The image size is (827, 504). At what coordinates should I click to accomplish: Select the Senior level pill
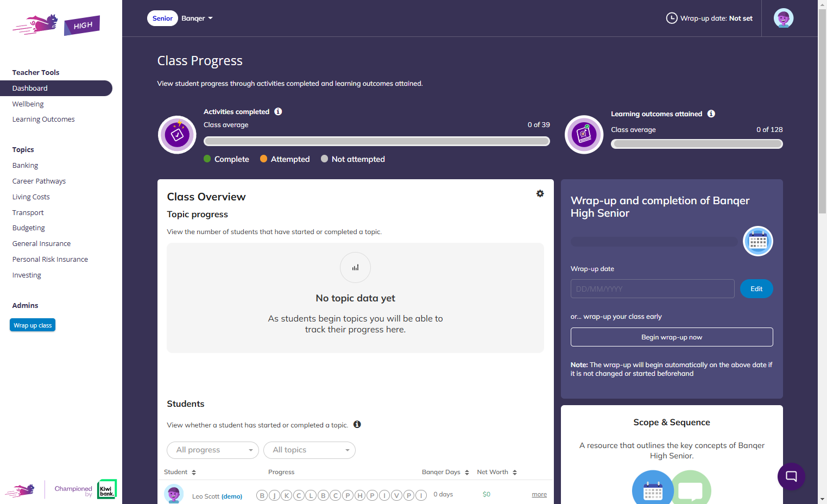(x=162, y=18)
